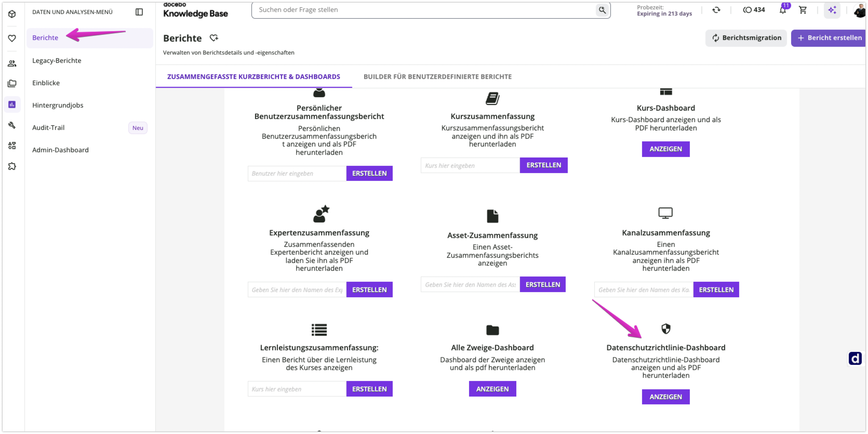Switch to Zusammengefasste Kurzberichte & Dashboards tab
This screenshot has height=434, width=868.
coord(253,77)
